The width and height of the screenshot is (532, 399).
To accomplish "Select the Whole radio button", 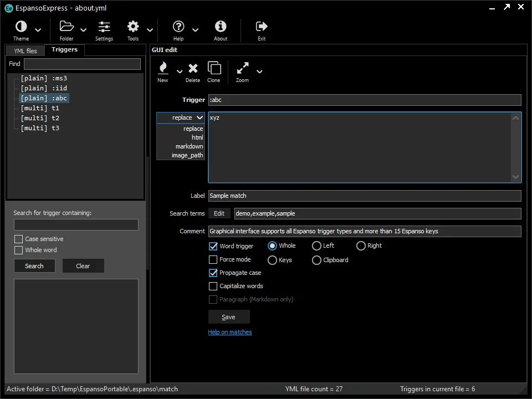I will click(272, 245).
